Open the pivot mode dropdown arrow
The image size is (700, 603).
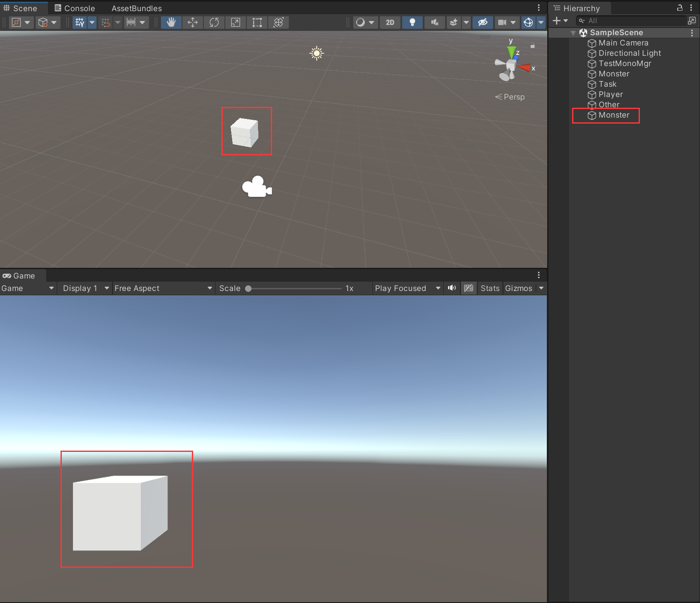click(27, 22)
